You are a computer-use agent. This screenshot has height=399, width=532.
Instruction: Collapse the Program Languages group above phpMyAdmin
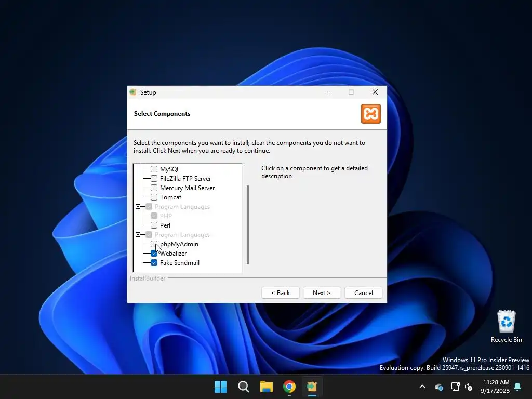pyautogui.click(x=138, y=234)
